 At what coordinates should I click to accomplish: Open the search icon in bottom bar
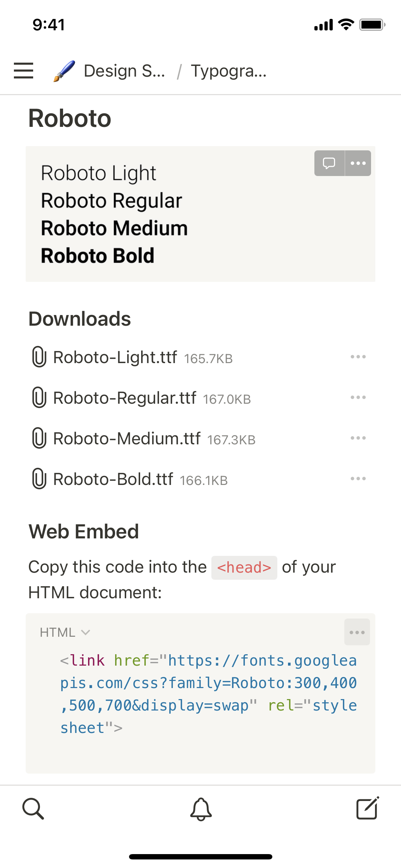click(33, 809)
